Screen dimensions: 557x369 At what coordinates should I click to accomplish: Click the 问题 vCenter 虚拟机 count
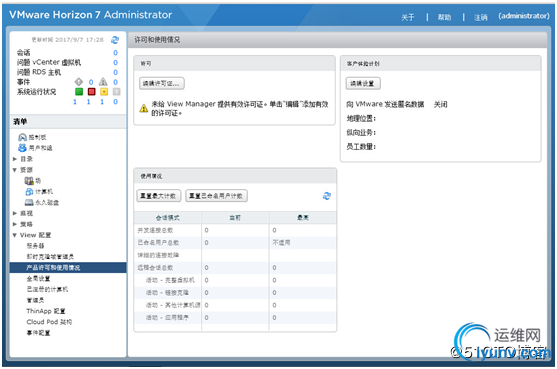click(x=115, y=63)
